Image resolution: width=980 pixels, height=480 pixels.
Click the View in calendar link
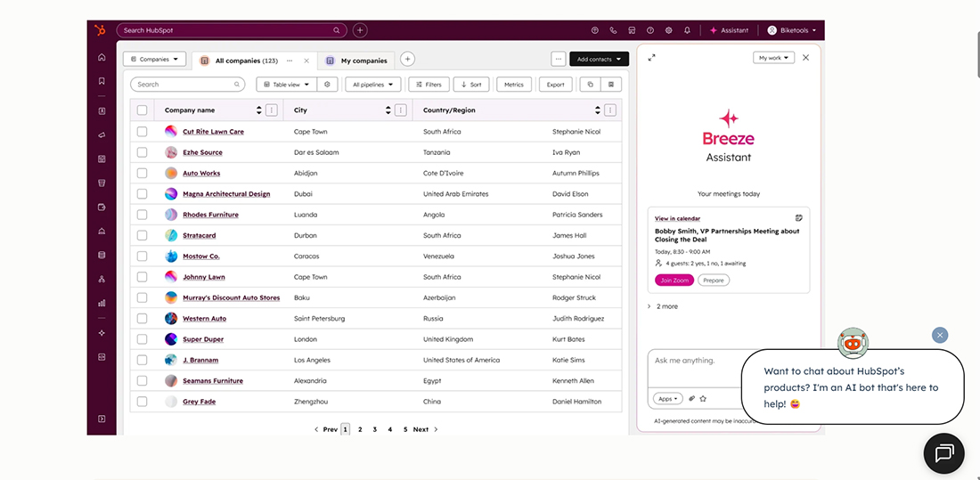[677, 219]
